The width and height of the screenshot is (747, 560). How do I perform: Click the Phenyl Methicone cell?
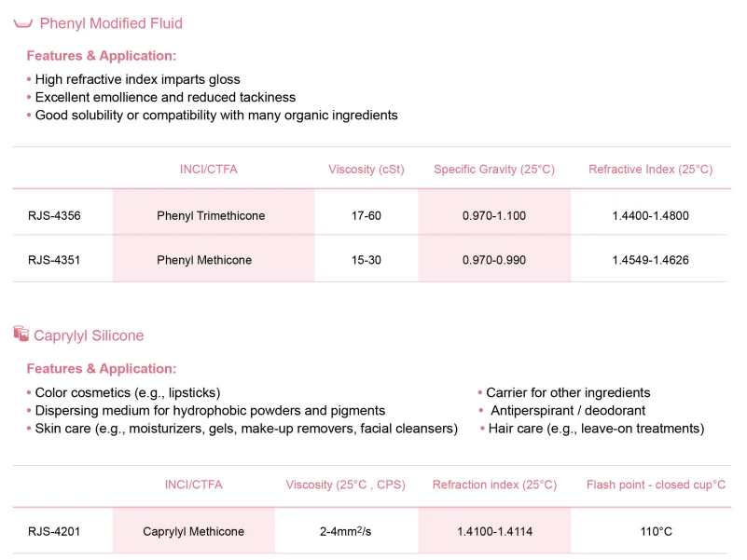204,260
